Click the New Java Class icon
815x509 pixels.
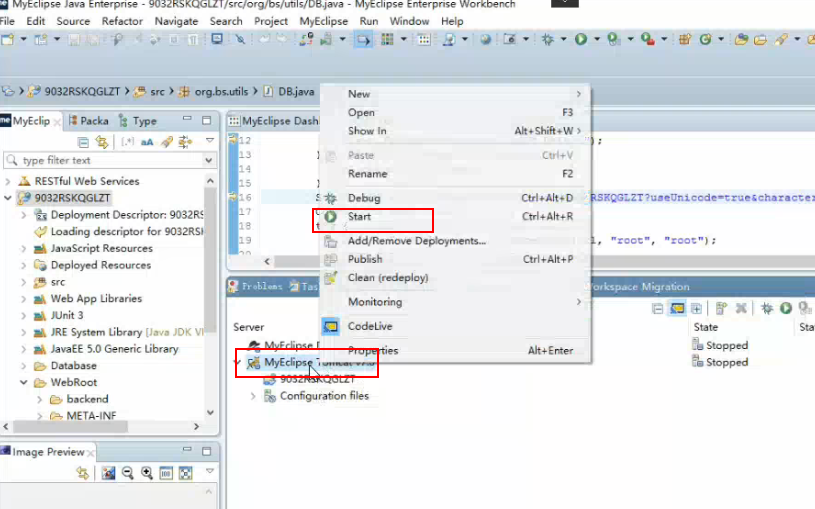point(705,39)
